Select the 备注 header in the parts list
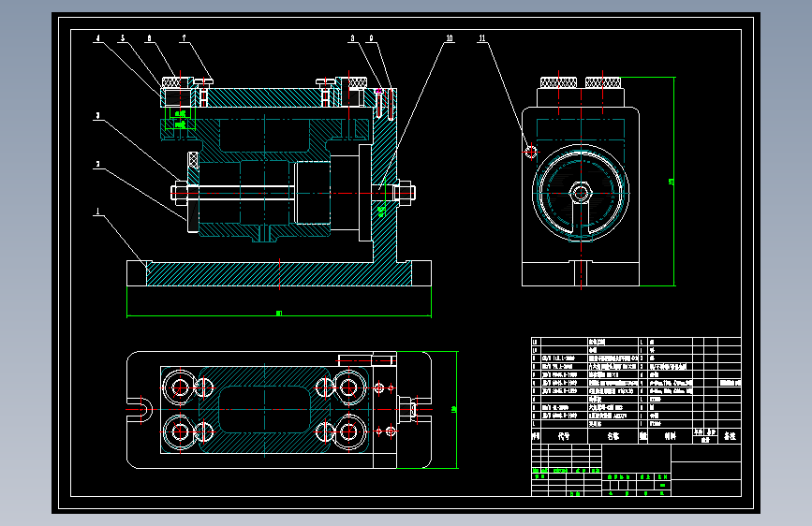Viewport: 812px width, 526px height. (730, 436)
